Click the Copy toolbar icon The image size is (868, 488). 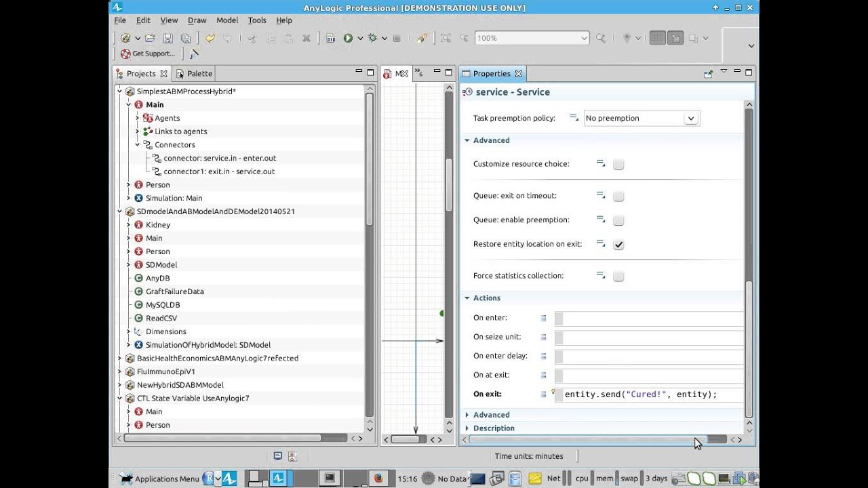pos(271,39)
